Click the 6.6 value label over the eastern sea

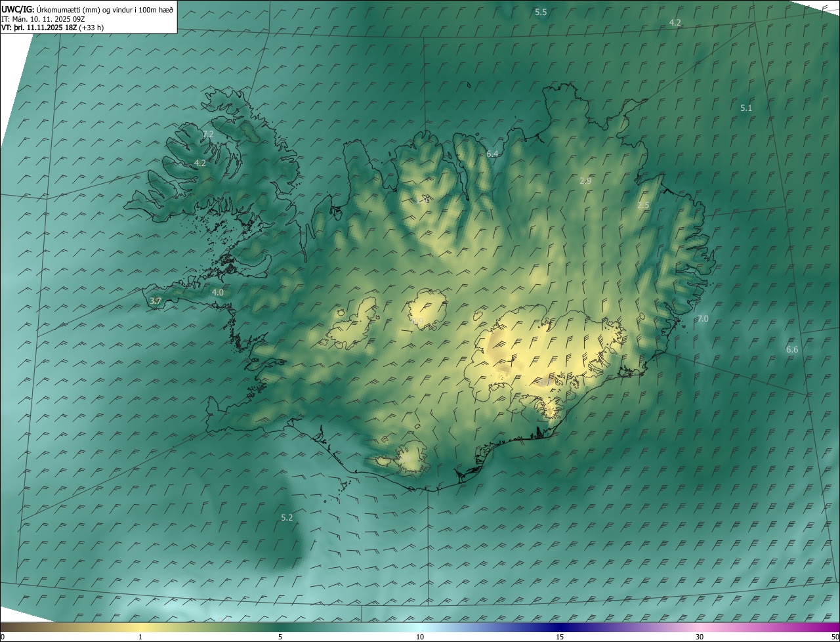point(792,349)
